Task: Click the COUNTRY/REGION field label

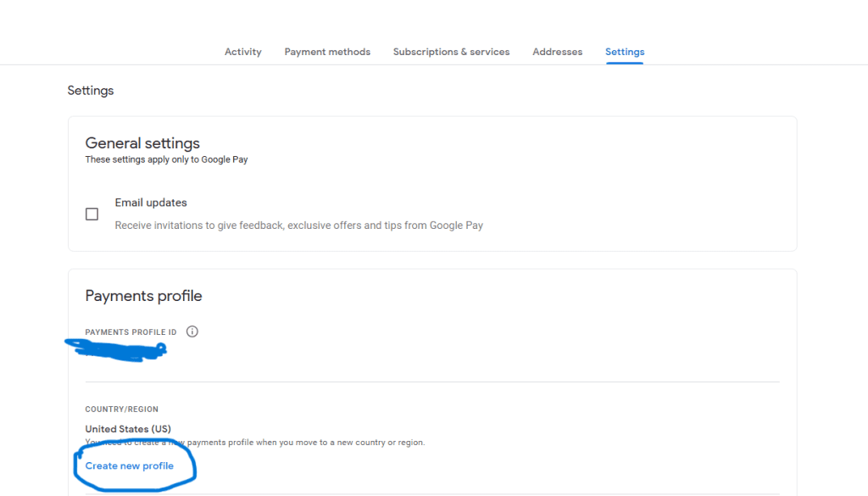Action: pyautogui.click(x=121, y=410)
